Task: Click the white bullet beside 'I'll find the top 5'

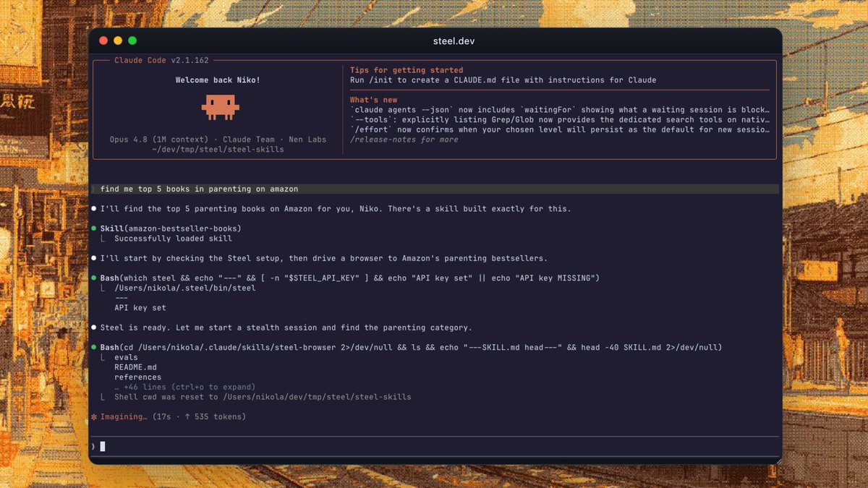Action: pyautogui.click(x=94, y=209)
